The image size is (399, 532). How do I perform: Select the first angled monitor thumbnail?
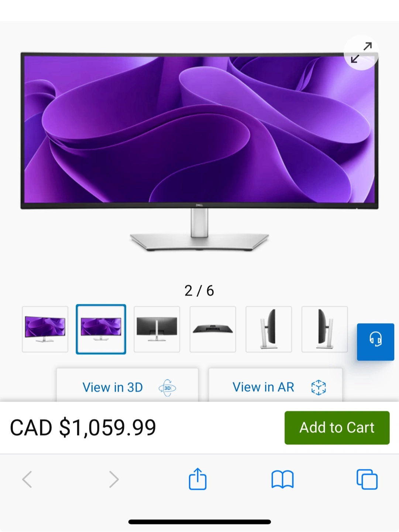pyautogui.click(x=45, y=329)
